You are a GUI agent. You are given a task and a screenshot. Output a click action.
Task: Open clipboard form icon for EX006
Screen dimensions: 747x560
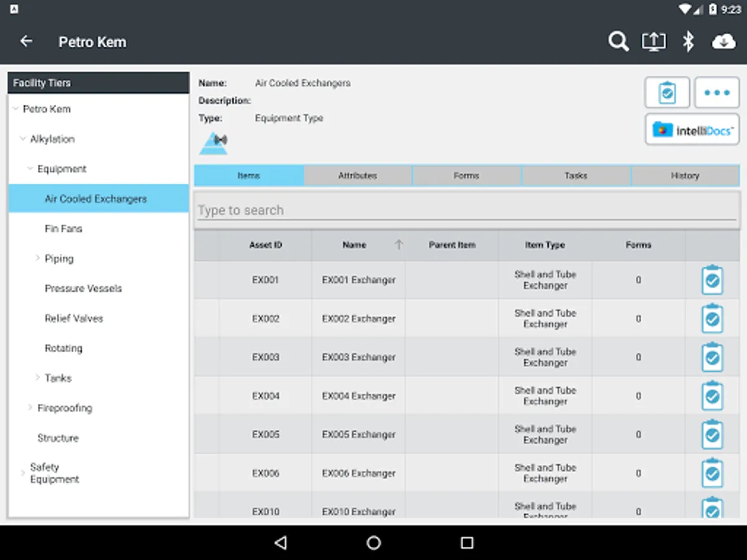[x=712, y=473]
